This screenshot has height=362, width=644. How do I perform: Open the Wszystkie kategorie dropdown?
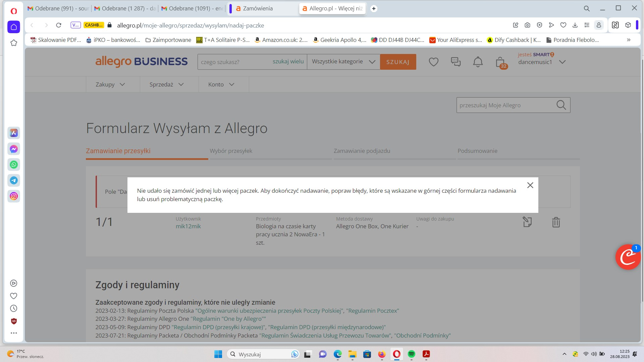(343, 61)
